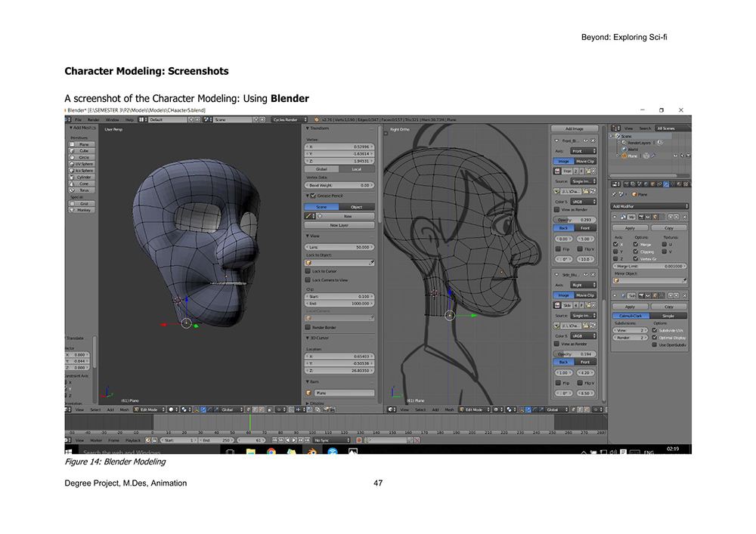Delete the Subsurf modifier

pos(685,295)
